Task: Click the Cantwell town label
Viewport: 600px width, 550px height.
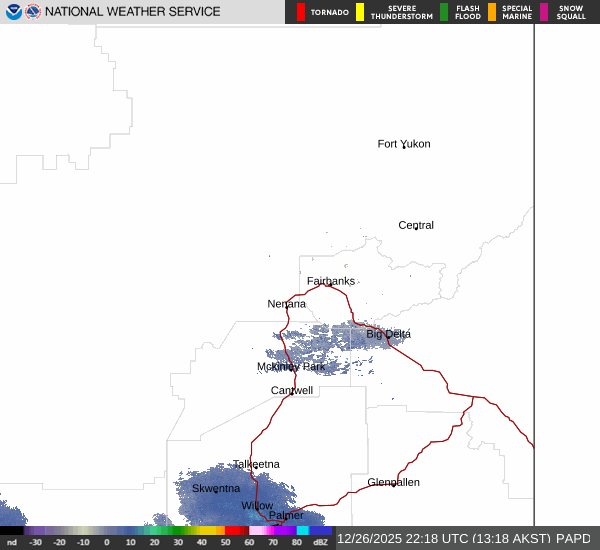Action: [292, 390]
